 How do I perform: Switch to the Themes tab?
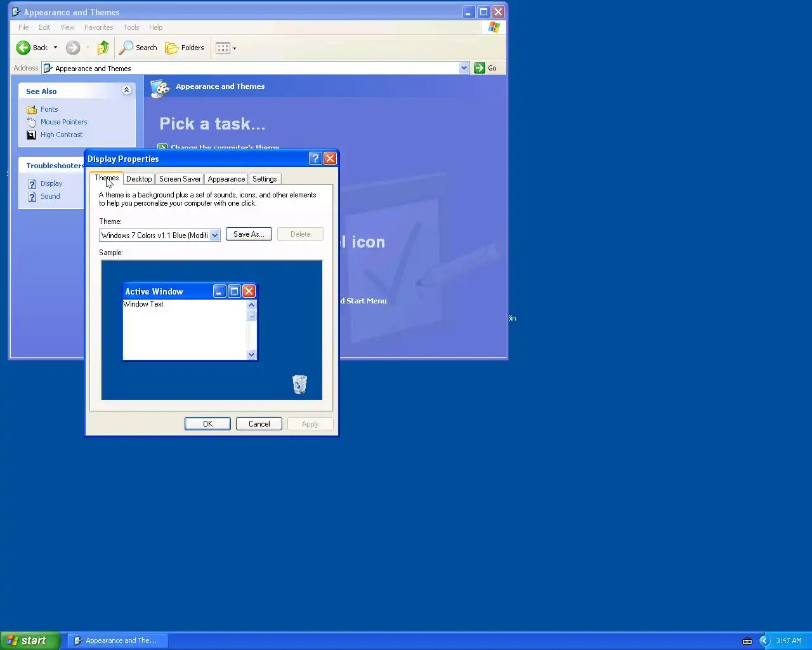[x=107, y=178]
